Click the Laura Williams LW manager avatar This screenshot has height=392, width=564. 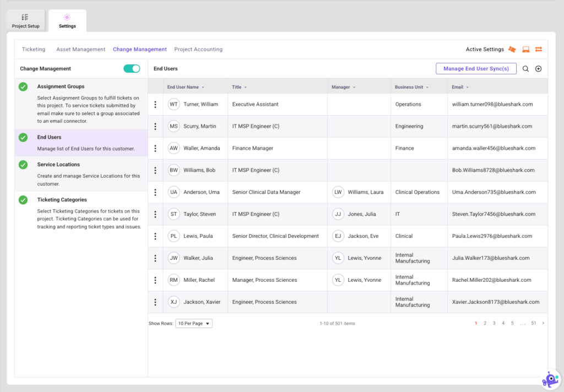click(x=338, y=192)
